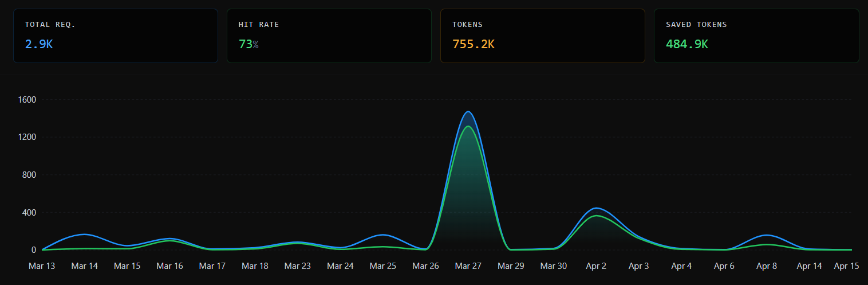Click the Mar 14 x-axis label
Viewport: 868px width, 285px height.
click(x=85, y=266)
